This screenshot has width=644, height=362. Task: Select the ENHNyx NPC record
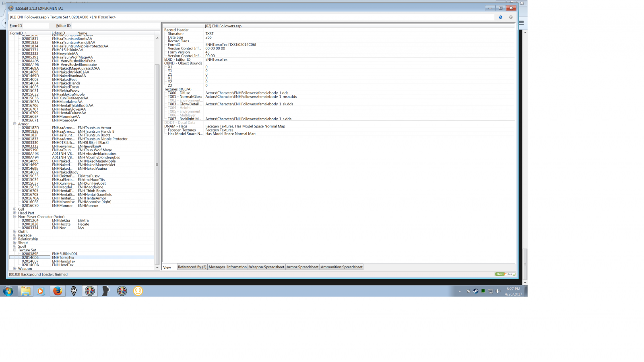81,228
